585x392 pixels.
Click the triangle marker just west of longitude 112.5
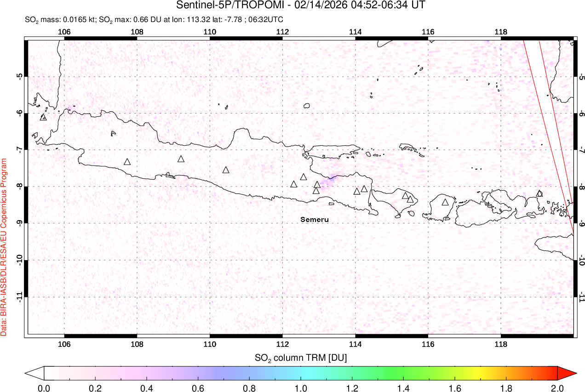coord(294,184)
